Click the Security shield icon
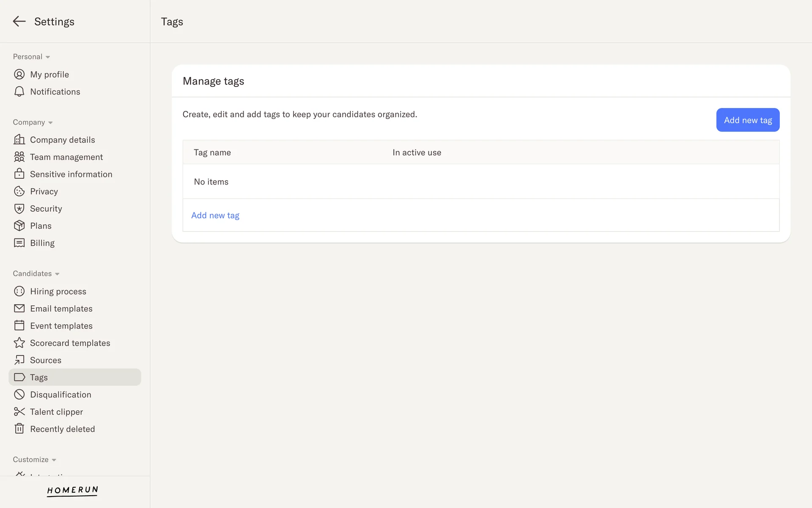This screenshot has width=812, height=508. click(x=19, y=209)
